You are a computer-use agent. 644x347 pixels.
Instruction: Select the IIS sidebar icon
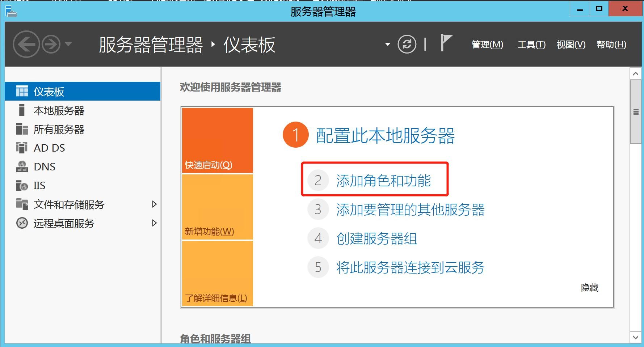22,186
